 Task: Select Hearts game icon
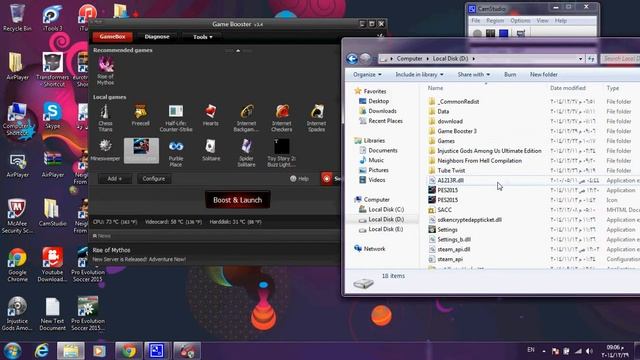tap(211, 115)
